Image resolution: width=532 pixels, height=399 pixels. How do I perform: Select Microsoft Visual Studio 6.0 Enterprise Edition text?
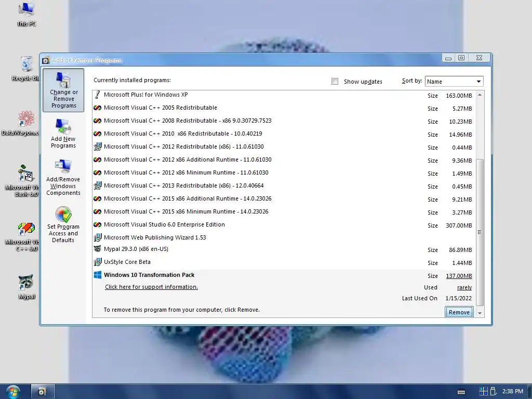[164, 224]
